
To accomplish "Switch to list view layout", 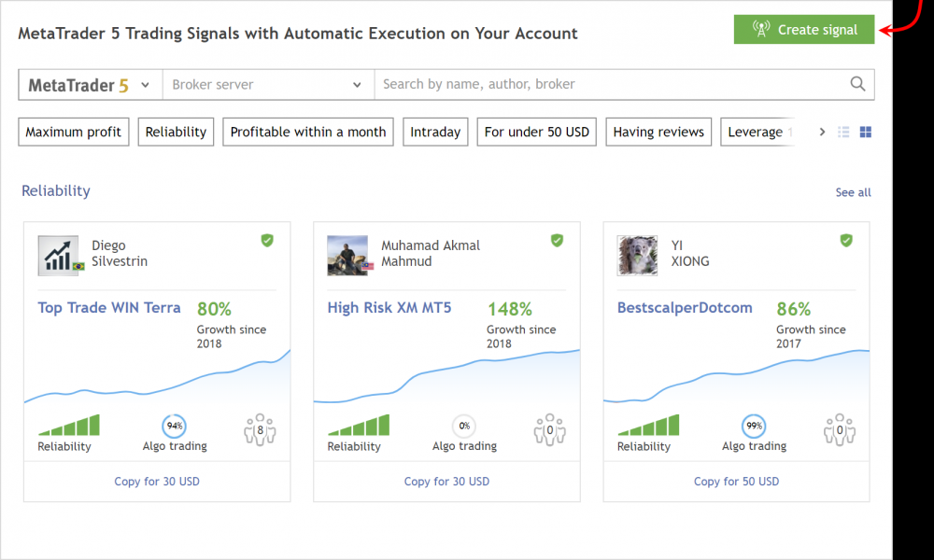I will 843,132.
